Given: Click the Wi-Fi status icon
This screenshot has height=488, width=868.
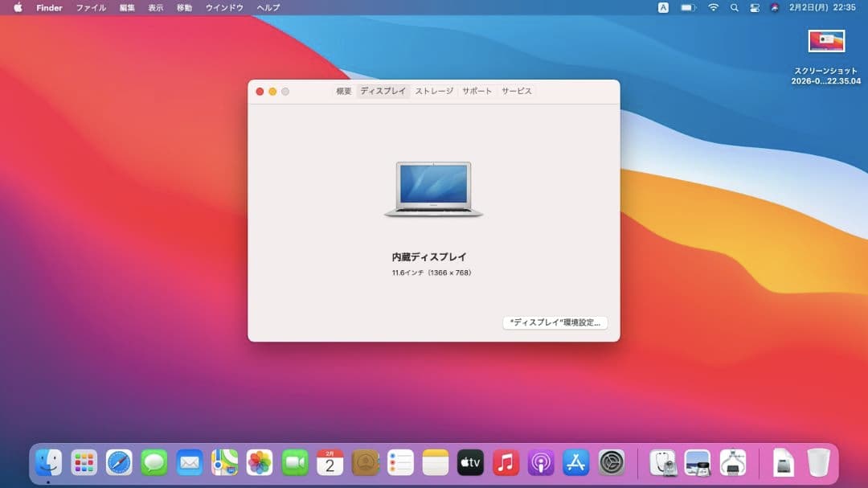Looking at the screenshot, I should tap(714, 7).
